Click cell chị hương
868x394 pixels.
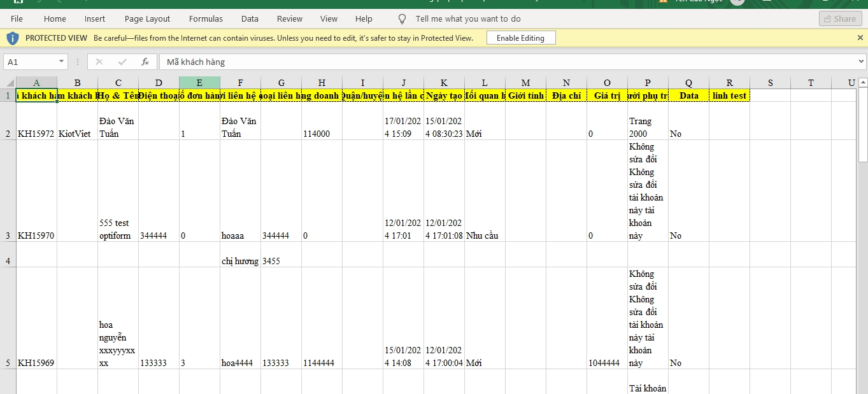click(240, 255)
